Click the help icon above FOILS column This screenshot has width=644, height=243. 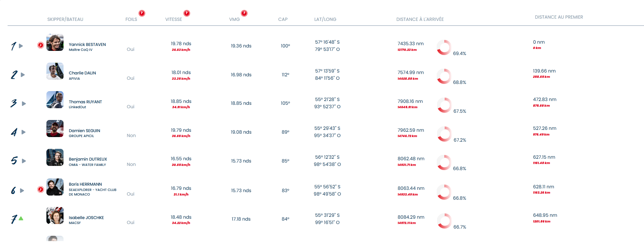142,13
